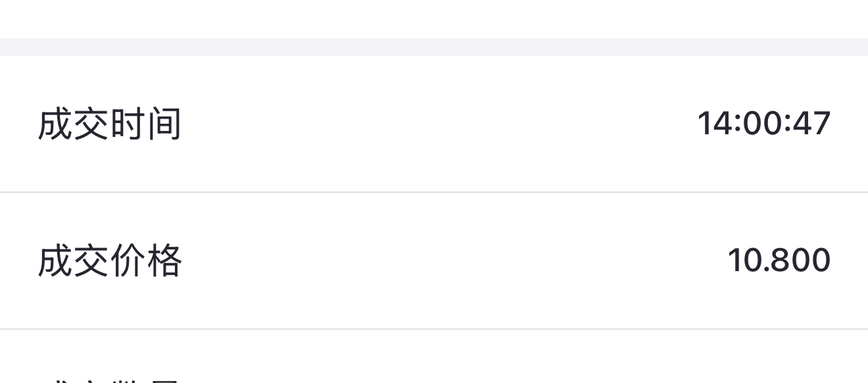Select the 10.800 price value

(x=779, y=260)
